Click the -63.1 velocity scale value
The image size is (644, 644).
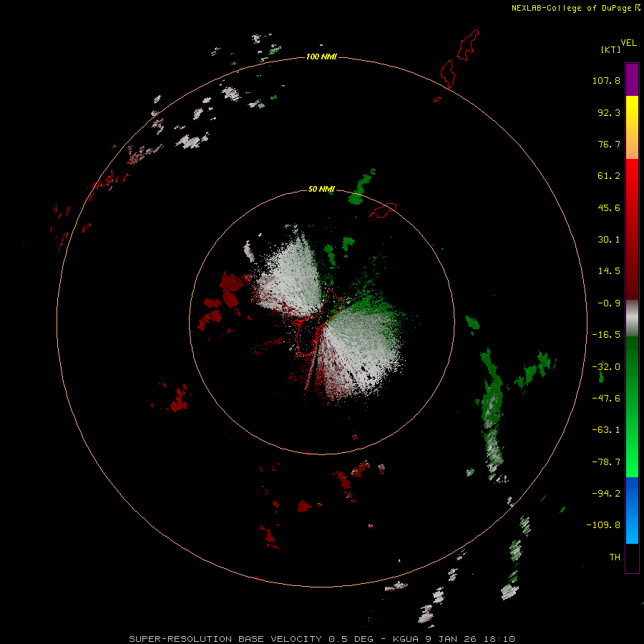click(x=606, y=430)
